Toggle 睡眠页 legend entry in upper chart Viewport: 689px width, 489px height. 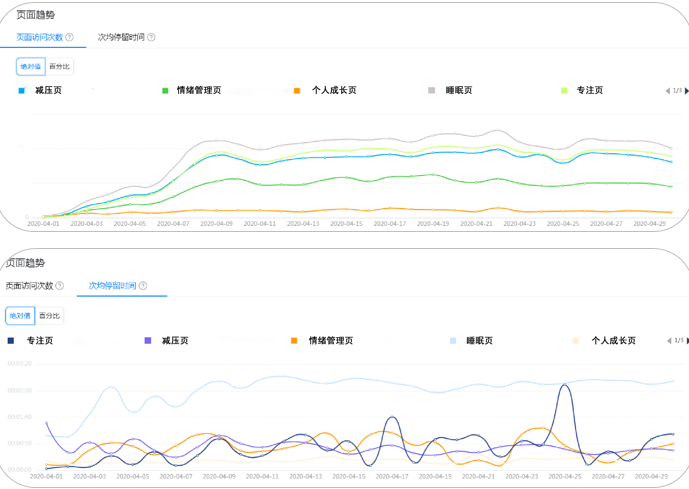click(459, 91)
